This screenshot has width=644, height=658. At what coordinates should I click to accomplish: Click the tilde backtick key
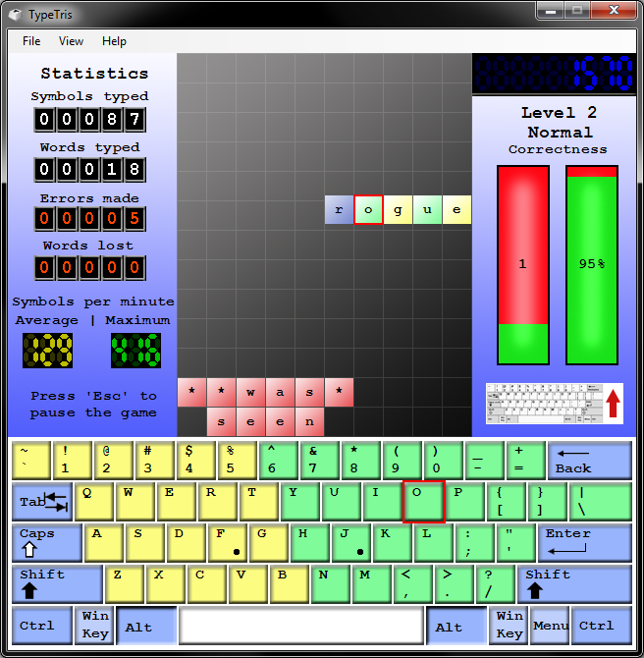pyautogui.click(x=31, y=461)
